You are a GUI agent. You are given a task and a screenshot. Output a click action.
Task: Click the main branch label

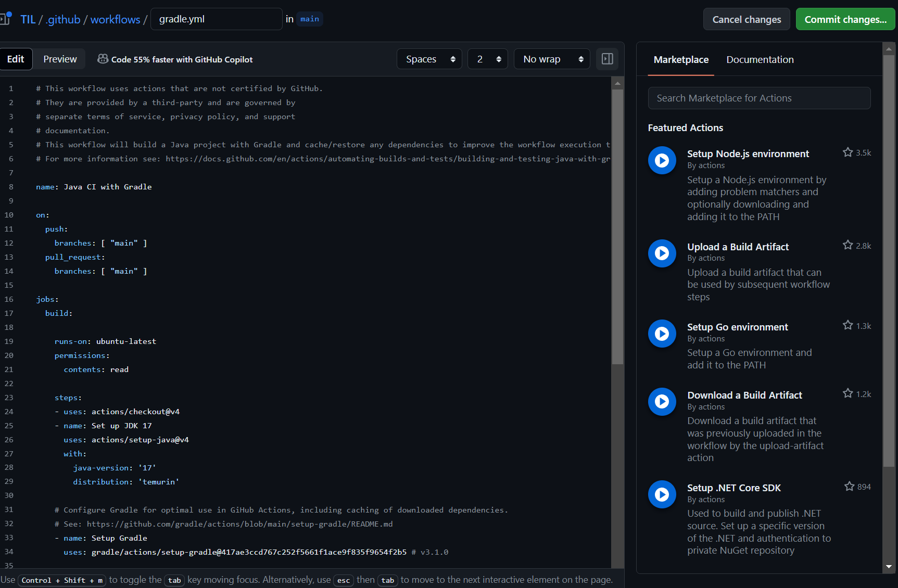310,19
